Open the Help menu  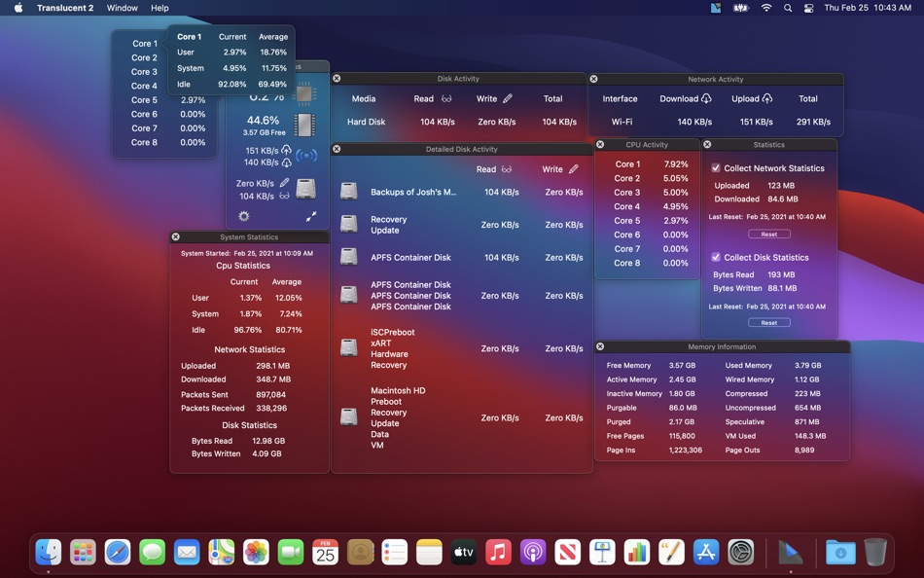(x=160, y=8)
